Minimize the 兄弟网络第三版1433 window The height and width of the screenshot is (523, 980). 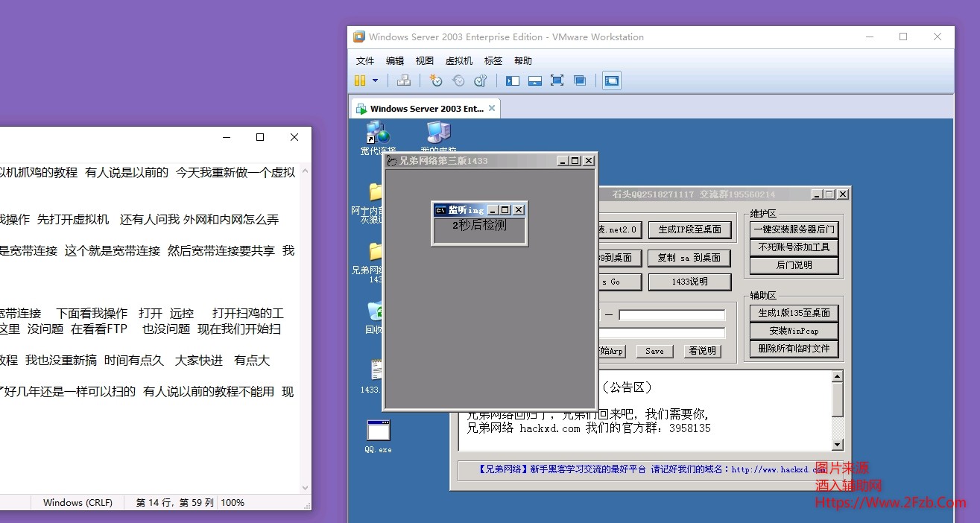(x=563, y=161)
